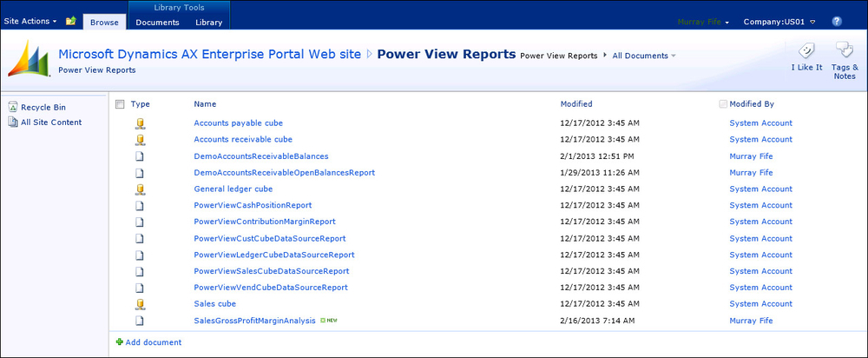
Task: Click the Recycle Bin icon
Action: point(13,107)
